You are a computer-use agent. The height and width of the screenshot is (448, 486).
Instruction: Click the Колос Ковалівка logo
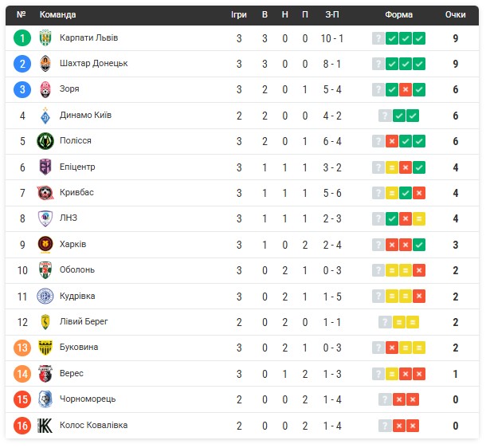coord(45,426)
